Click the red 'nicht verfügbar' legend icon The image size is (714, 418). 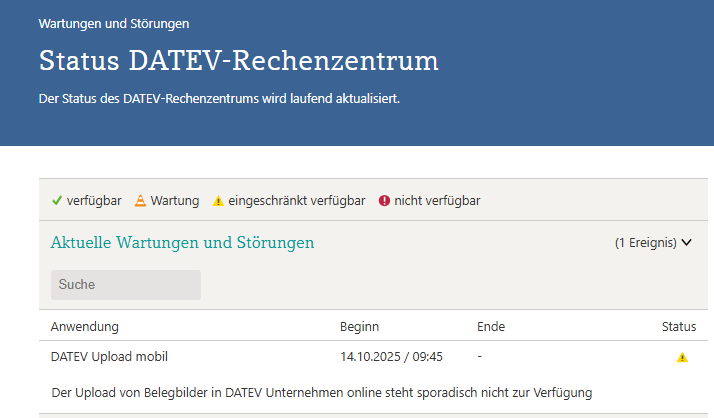[384, 201]
